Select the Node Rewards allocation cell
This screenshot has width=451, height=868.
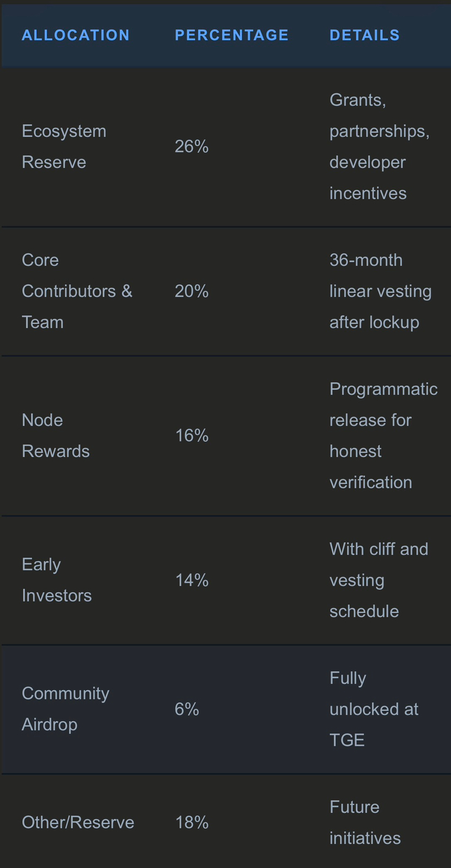tap(56, 435)
